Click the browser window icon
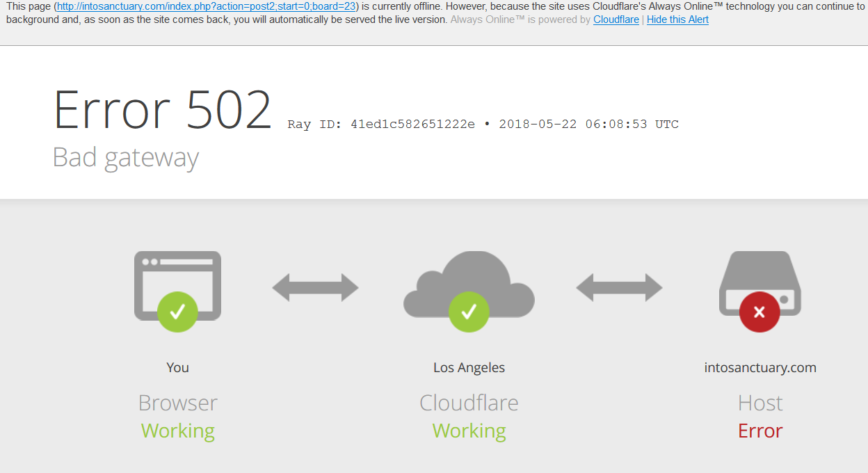868x473 pixels. (x=177, y=285)
